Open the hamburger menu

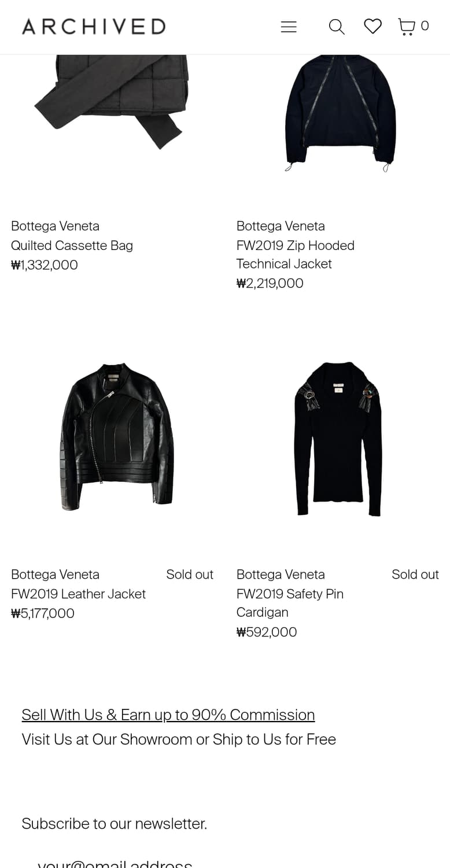(289, 27)
